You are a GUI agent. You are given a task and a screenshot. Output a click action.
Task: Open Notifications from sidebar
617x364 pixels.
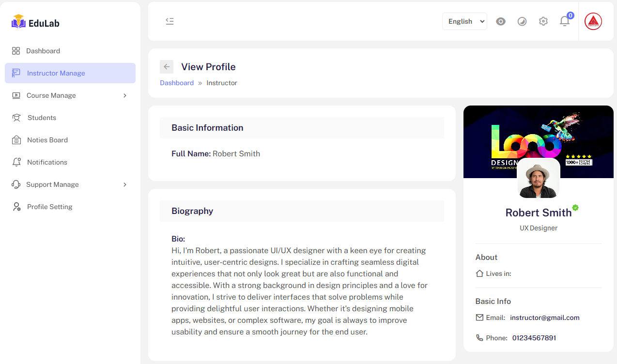pos(47,162)
